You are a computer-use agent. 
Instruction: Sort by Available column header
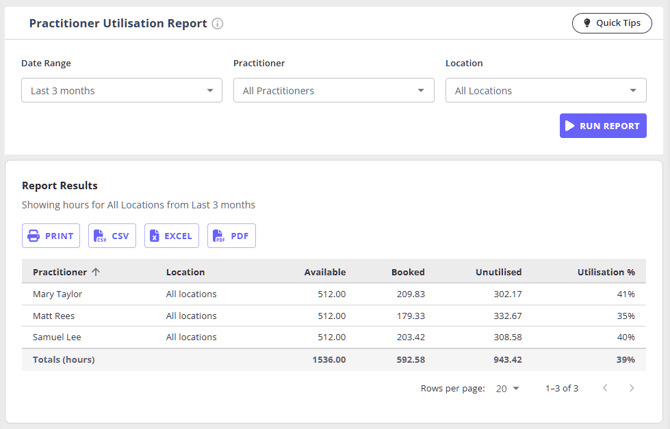pos(325,272)
